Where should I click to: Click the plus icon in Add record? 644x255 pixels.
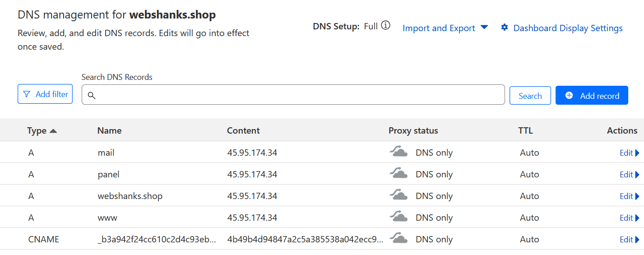[x=569, y=95]
